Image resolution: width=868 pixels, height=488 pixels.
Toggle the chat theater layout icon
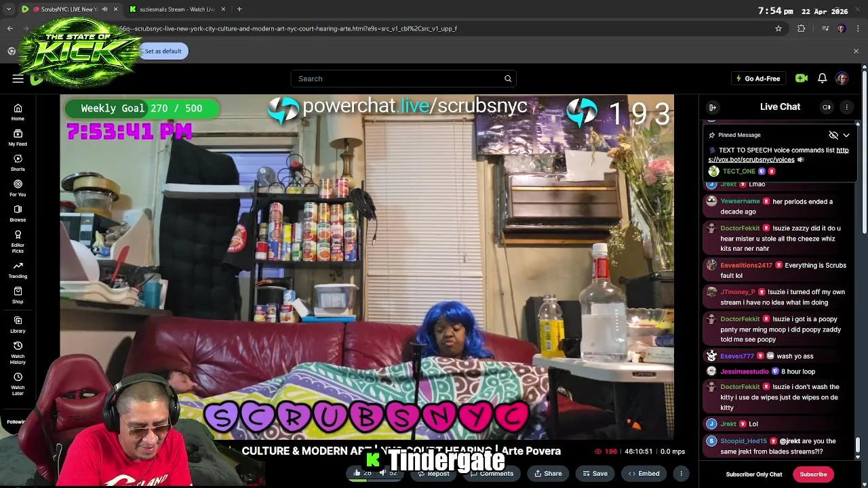tap(827, 107)
